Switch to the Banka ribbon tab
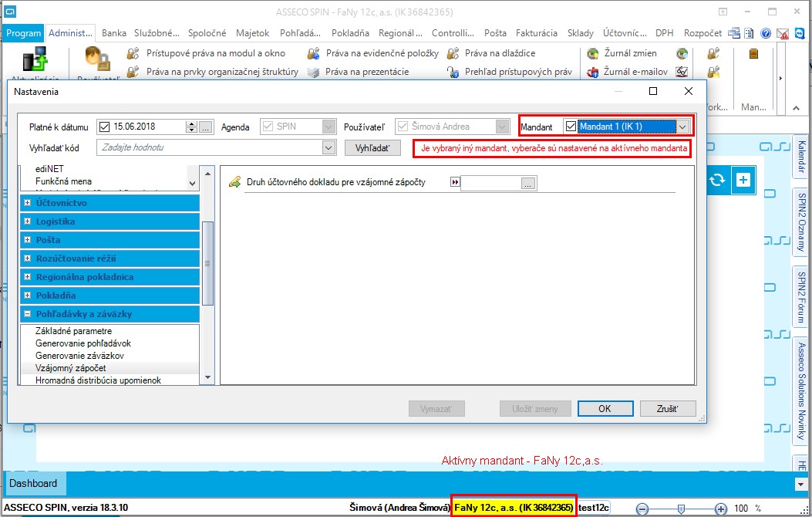The height and width of the screenshot is (517, 812). tap(114, 33)
